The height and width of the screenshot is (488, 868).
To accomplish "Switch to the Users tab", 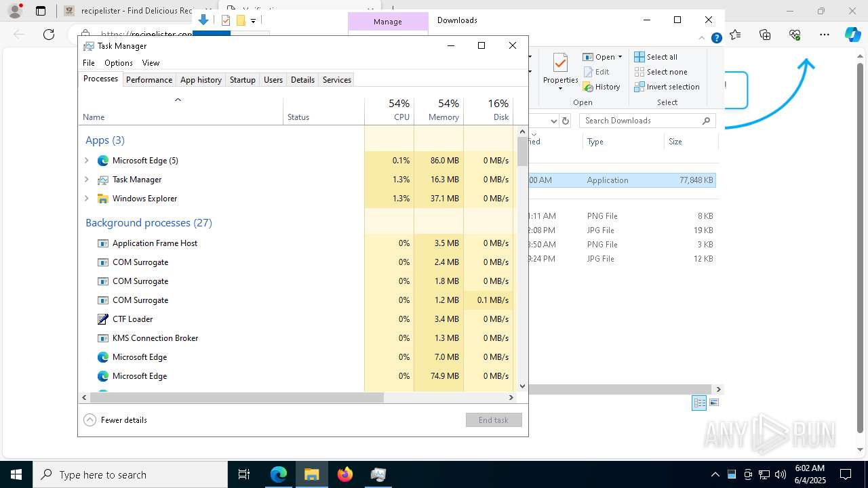I will pos(273,80).
